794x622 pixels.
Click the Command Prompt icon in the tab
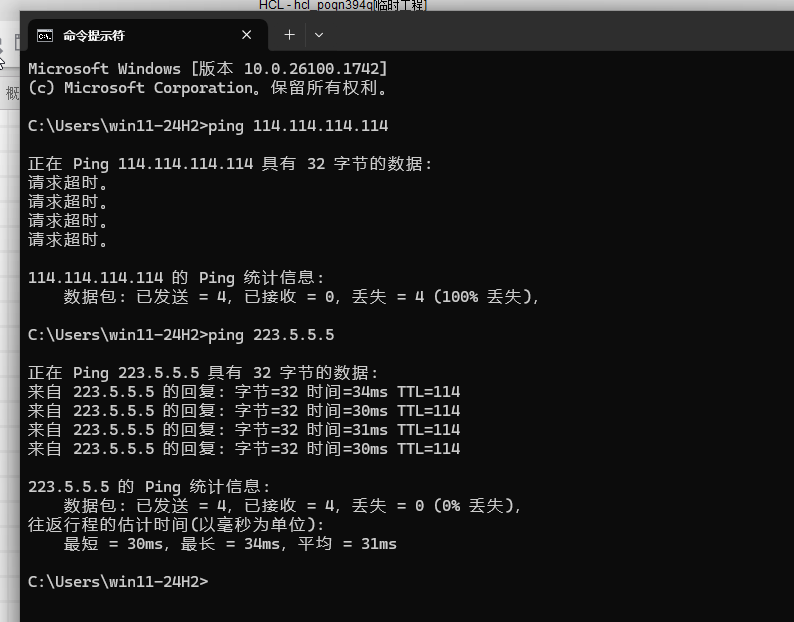pyautogui.click(x=45, y=35)
